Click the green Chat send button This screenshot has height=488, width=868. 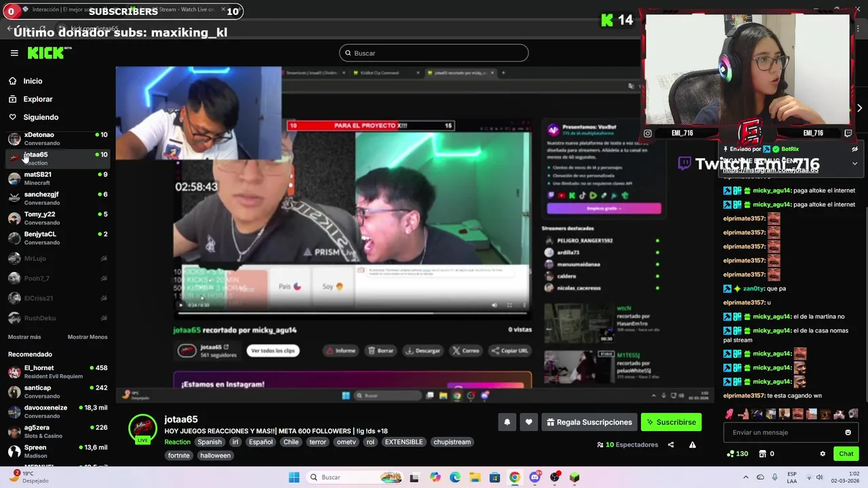(846, 454)
